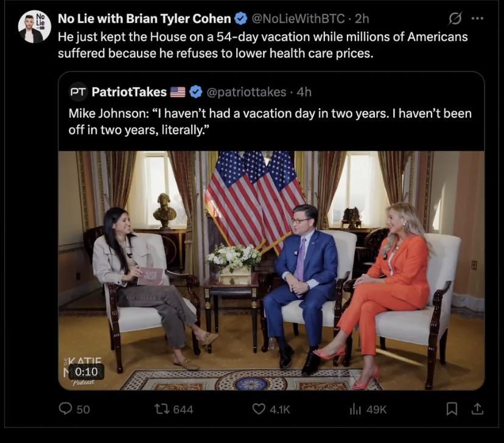This screenshot has width=504, height=443.
Task: Click the reply comment icon
Action: (x=66, y=409)
